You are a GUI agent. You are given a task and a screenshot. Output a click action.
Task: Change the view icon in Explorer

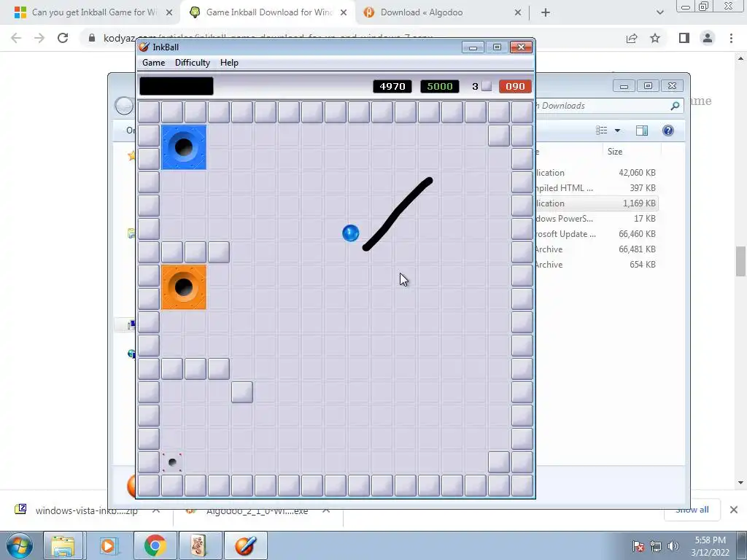point(602,131)
